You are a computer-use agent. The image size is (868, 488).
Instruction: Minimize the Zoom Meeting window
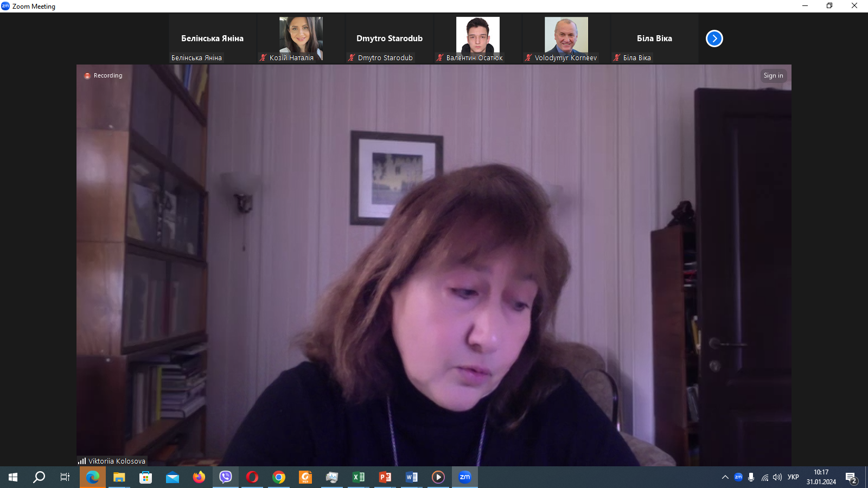pos(805,6)
